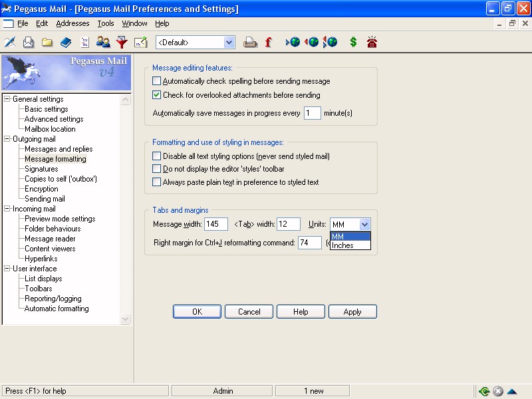Screen dimensions: 532x399
Task: Uncheck overlooked attachments check before sending
Action: [x=156, y=94]
